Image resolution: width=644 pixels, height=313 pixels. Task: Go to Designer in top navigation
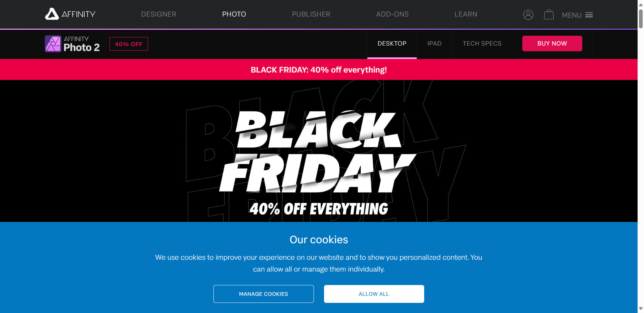click(x=158, y=14)
